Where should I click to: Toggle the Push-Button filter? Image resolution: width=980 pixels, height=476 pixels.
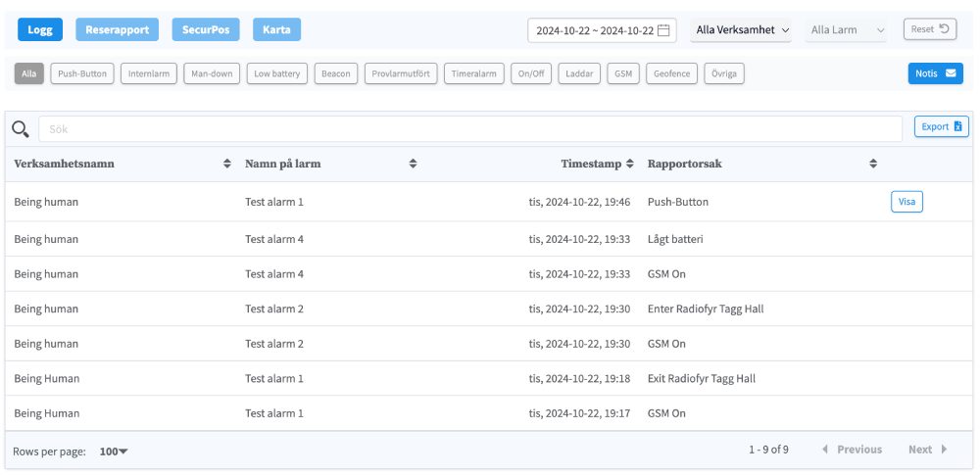pos(82,73)
